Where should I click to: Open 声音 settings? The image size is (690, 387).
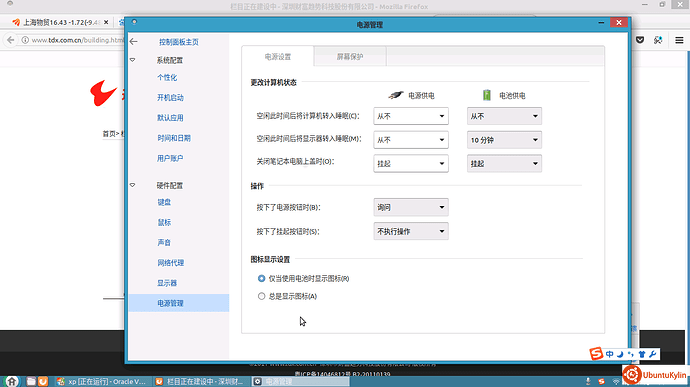164,243
